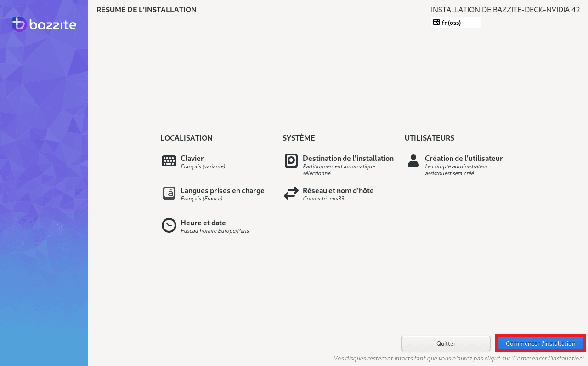The height and width of the screenshot is (366, 588).
Task: Click the small keyboard layout indicator icon
Action: [436, 22]
